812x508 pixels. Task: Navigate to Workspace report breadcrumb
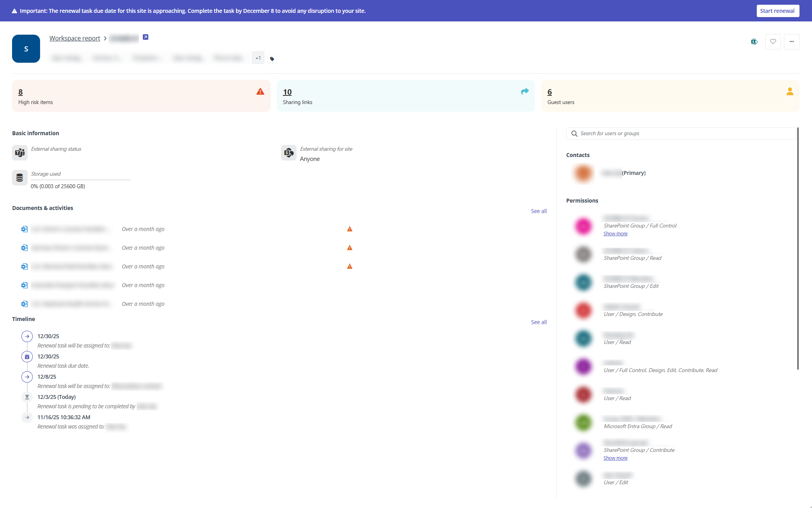(75, 38)
